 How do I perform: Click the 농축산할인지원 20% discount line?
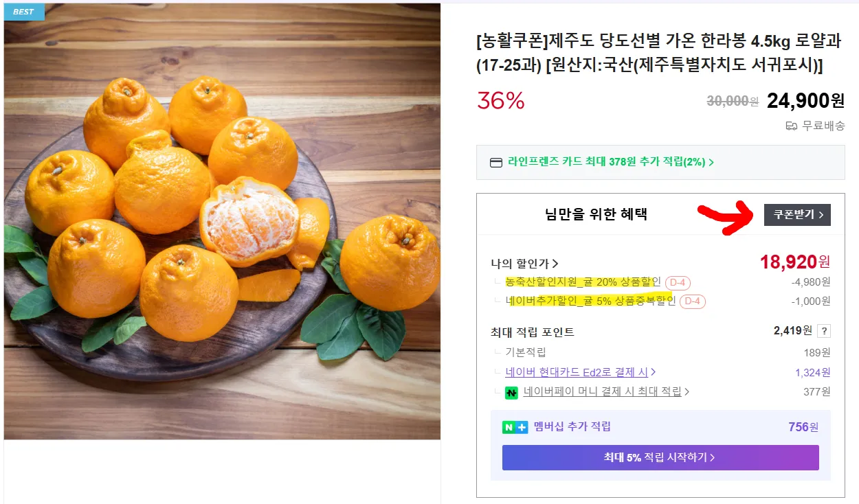tap(583, 282)
